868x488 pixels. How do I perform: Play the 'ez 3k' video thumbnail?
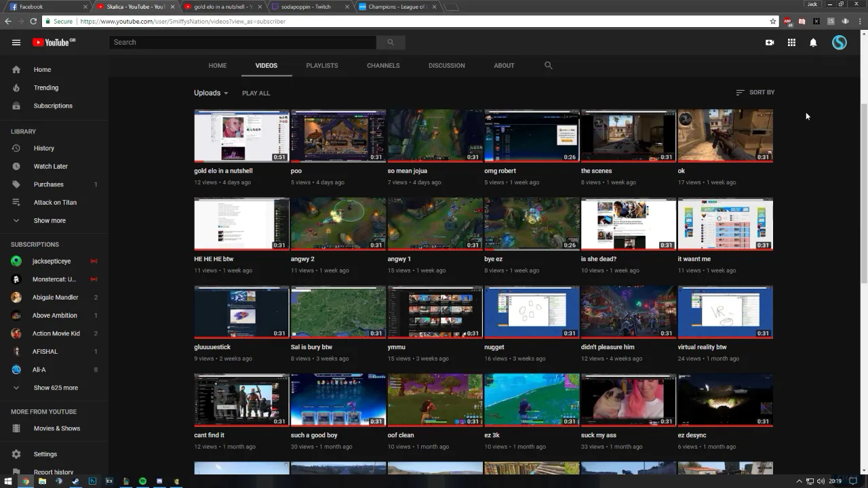(x=532, y=400)
